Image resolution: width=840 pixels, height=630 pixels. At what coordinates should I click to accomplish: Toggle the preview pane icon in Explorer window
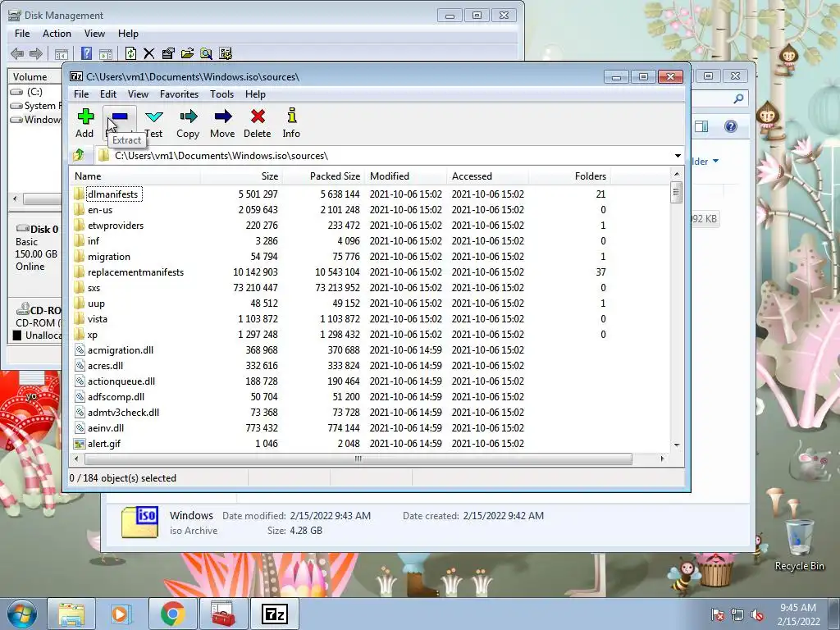(701, 126)
